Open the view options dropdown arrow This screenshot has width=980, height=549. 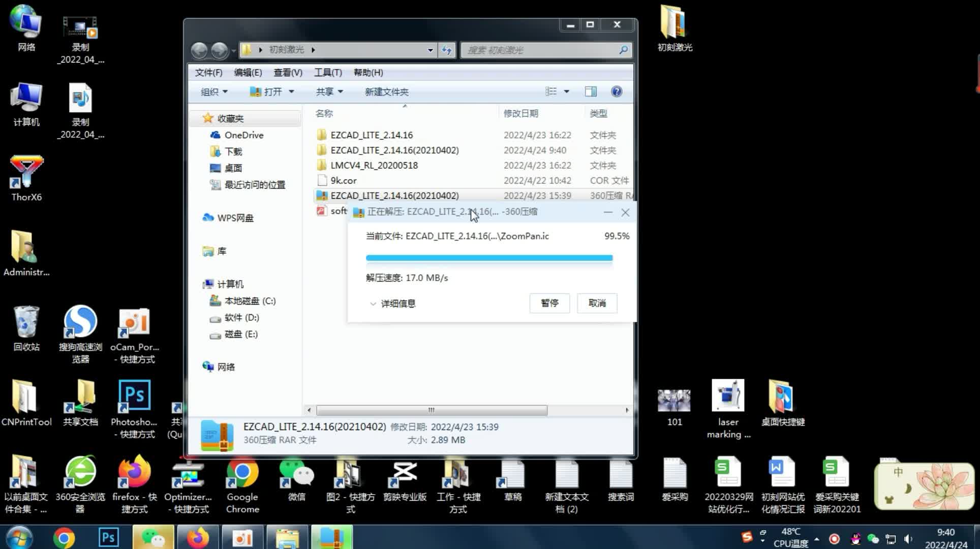tap(567, 91)
